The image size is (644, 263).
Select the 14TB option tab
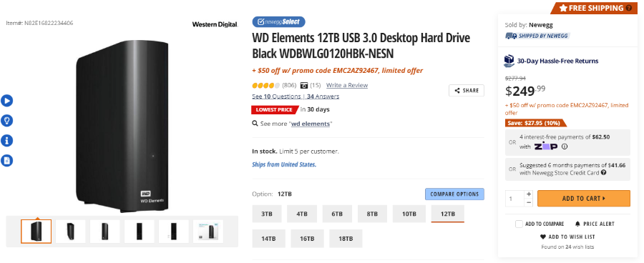point(268,239)
